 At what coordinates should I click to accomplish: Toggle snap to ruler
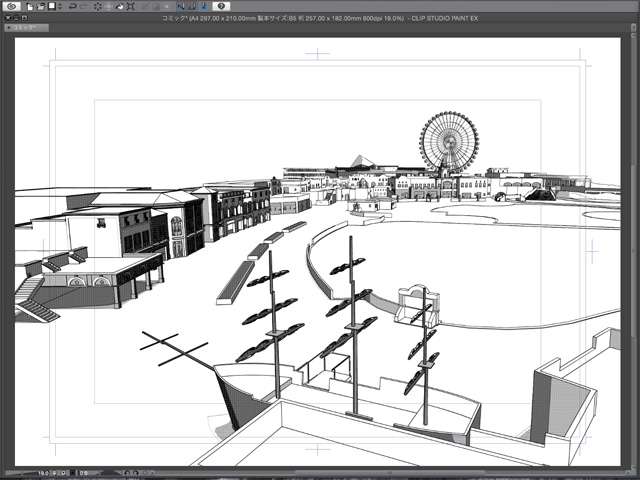181,6
